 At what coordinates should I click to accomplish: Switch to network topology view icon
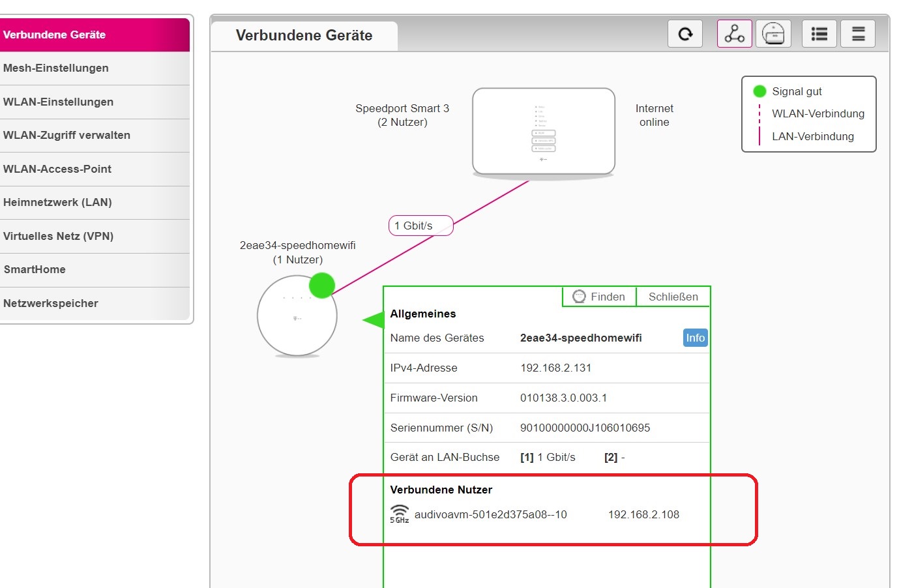[x=735, y=34]
